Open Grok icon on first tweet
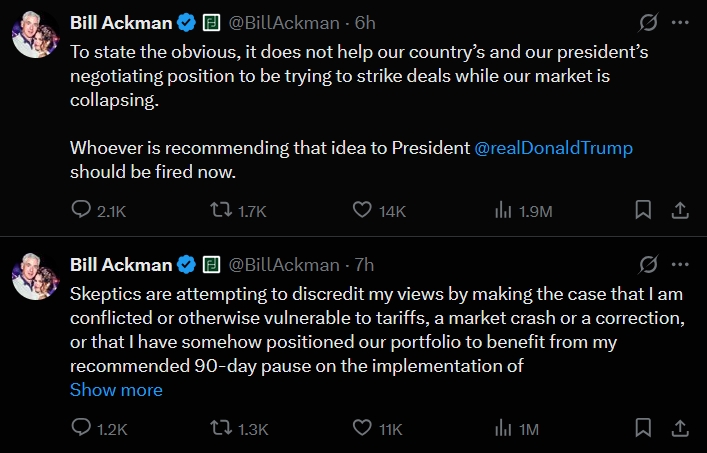 click(647, 22)
